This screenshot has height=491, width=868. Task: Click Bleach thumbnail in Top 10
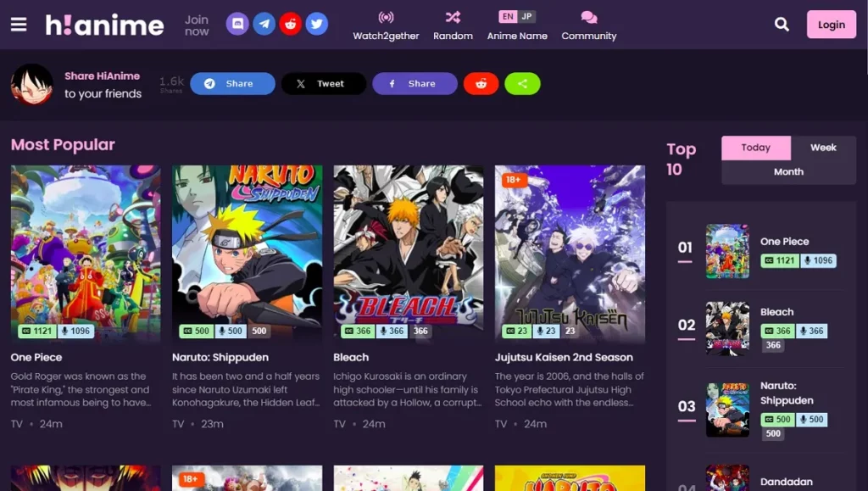click(727, 328)
